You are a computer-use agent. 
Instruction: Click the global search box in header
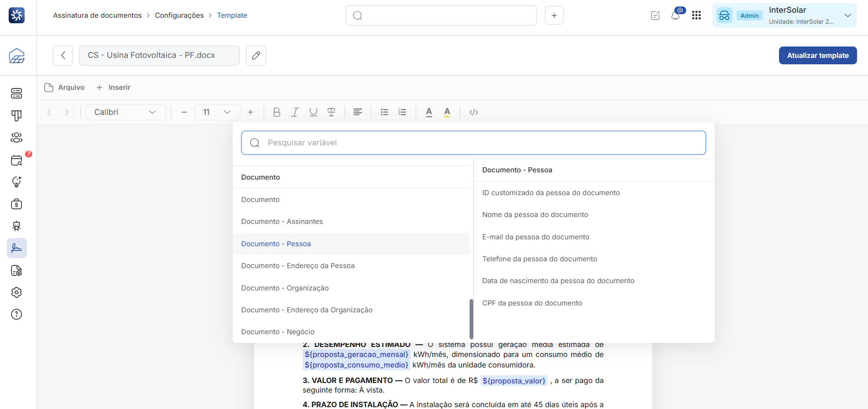click(441, 16)
